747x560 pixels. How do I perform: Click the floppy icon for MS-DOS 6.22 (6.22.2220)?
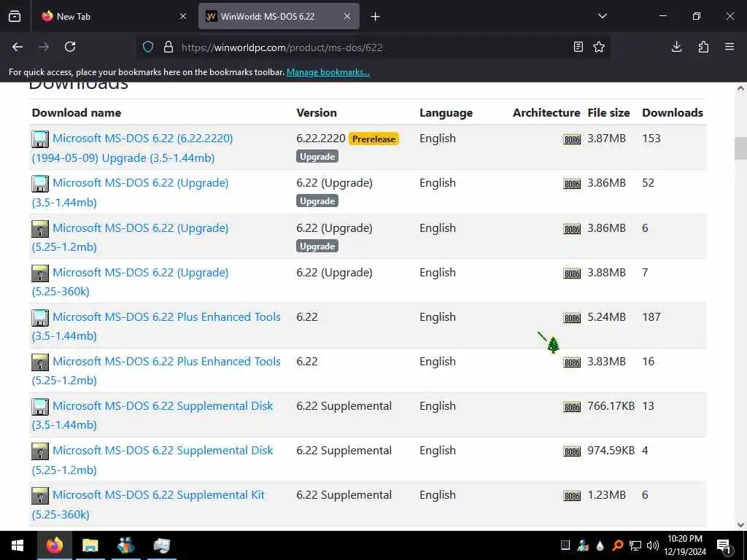point(40,139)
